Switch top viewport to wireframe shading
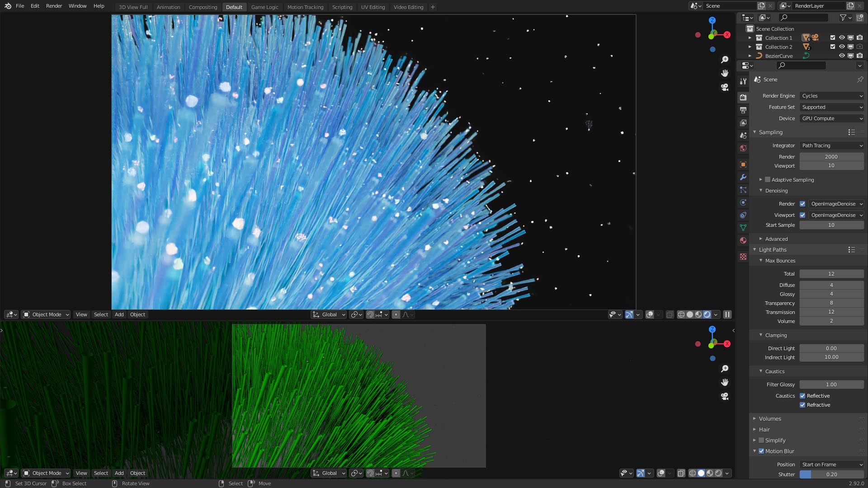The height and width of the screenshot is (488, 868). [x=681, y=314]
